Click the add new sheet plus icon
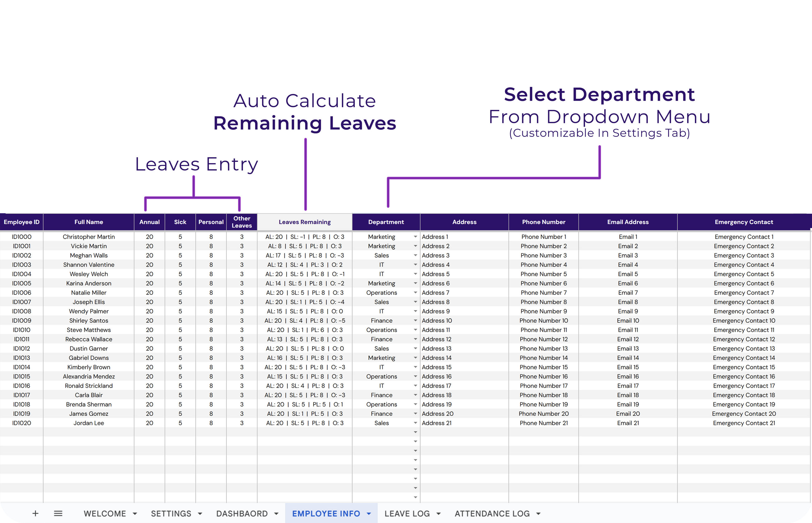The image size is (812, 523). click(x=35, y=514)
